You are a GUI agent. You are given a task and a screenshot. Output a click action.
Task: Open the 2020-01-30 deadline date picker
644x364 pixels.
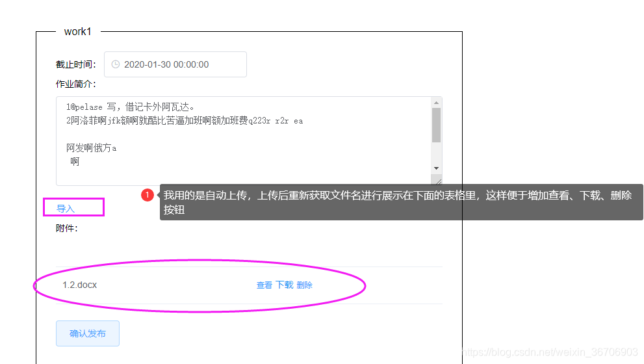click(x=175, y=64)
